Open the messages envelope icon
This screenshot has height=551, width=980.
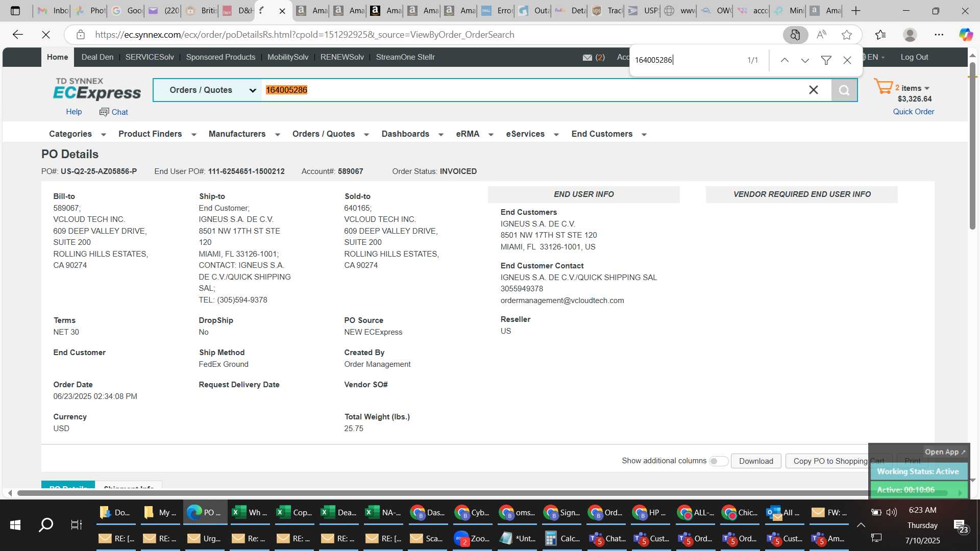tap(587, 58)
